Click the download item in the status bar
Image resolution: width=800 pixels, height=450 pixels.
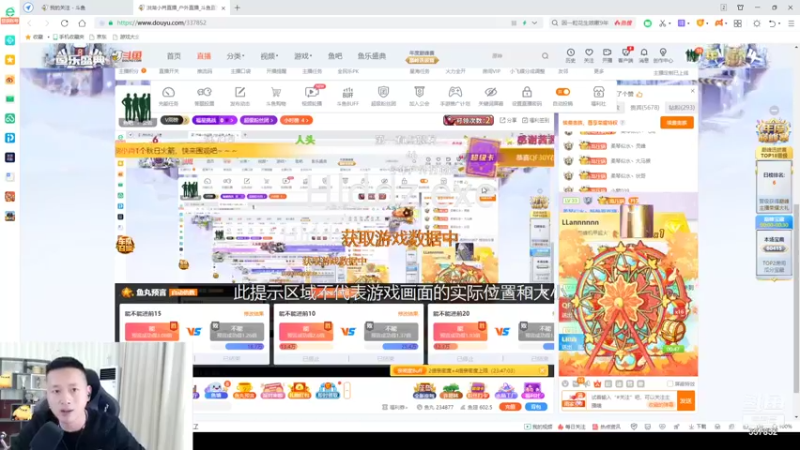(698, 427)
